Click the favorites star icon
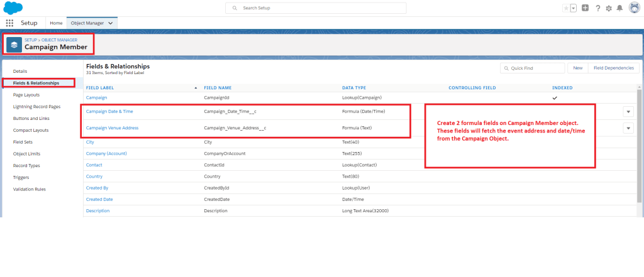Image resolution: width=644 pixels, height=277 pixels. (x=566, y=8)
